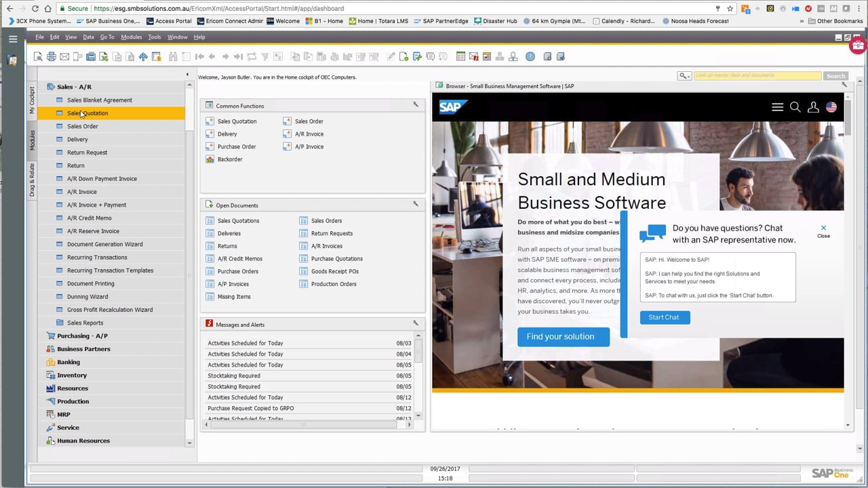Viewport: 868px width, 488px height.
Task: Click the Filter funnel toolbar icon
Action: pos(265,57)
